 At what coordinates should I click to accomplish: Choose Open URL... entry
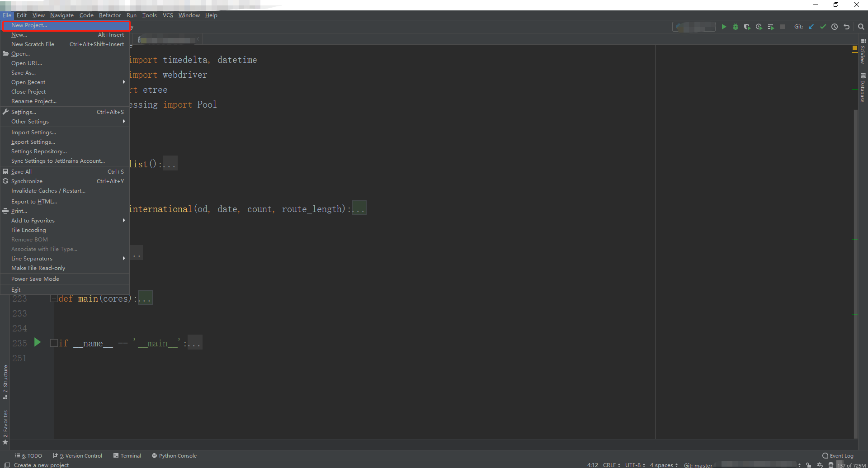pos(65,63)
